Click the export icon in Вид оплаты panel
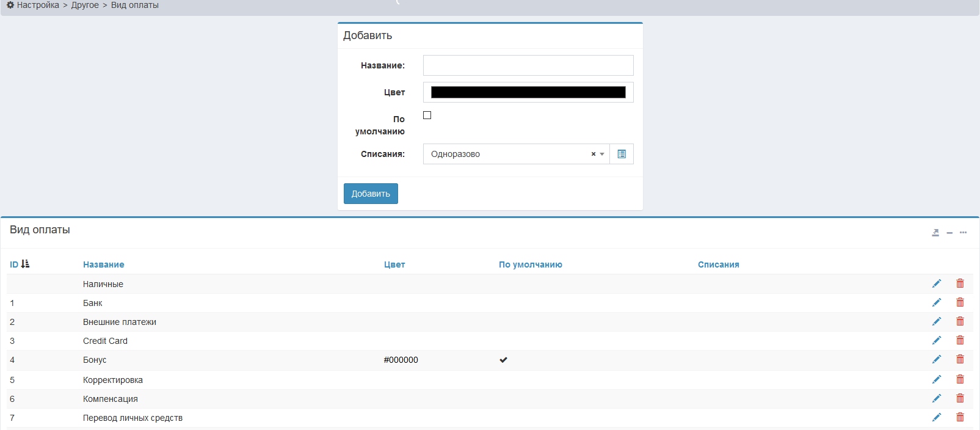Screen dimensions: 980x430 935,233
